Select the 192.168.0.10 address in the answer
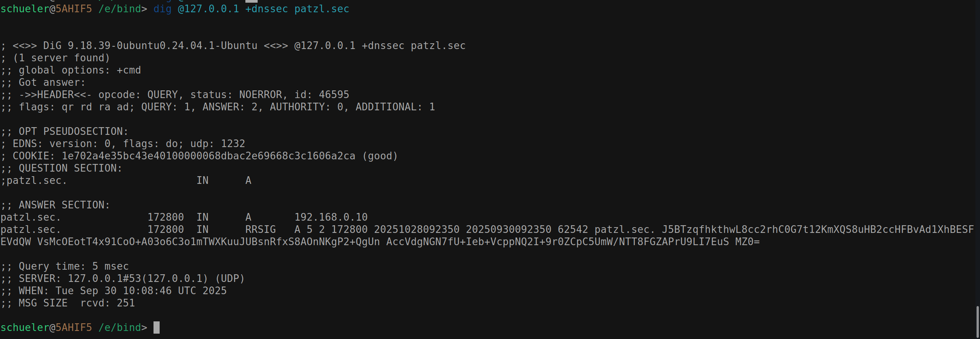Screen dimensions: 980x339 pos(331,217)
